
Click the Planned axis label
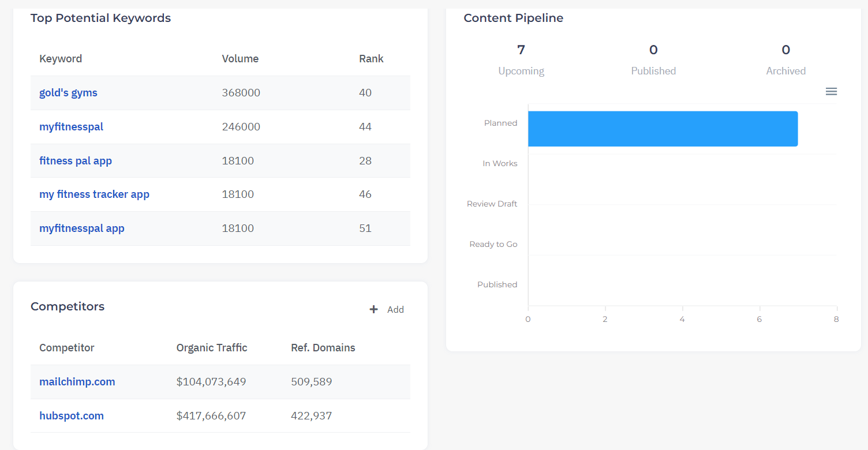(501, 123)
